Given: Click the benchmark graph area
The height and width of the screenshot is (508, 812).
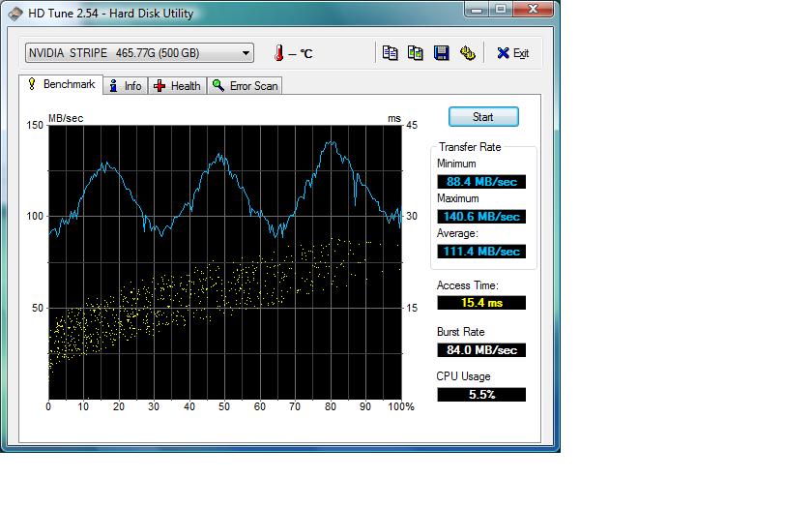Looking at the screenshot, I should click(x=224, y=262).
